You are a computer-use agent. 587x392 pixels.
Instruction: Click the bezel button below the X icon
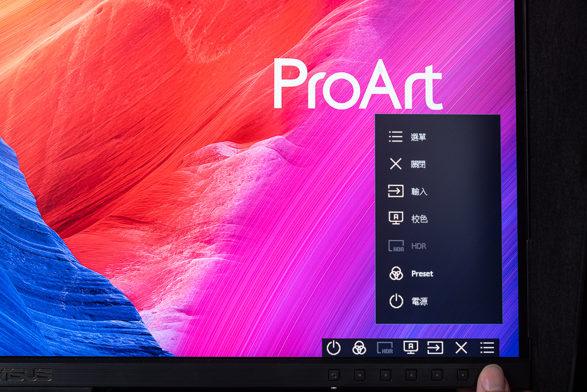click(x=463, y=374)
